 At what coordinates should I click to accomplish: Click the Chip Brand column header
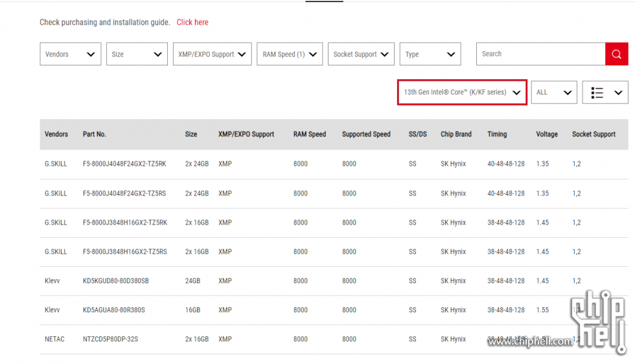[x=456, y=134]
